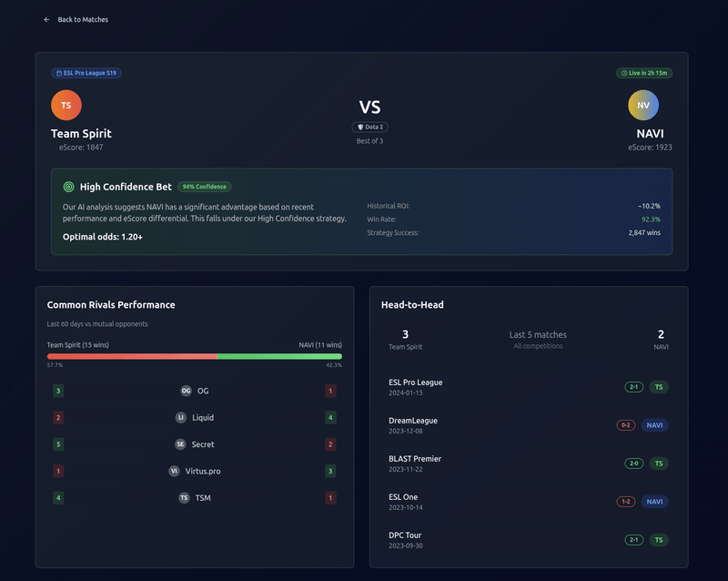Click Team Spirit's 2 wins badge against Liquid
The height and width of the screenshot is (581, 728).
[x=58, y=417]
